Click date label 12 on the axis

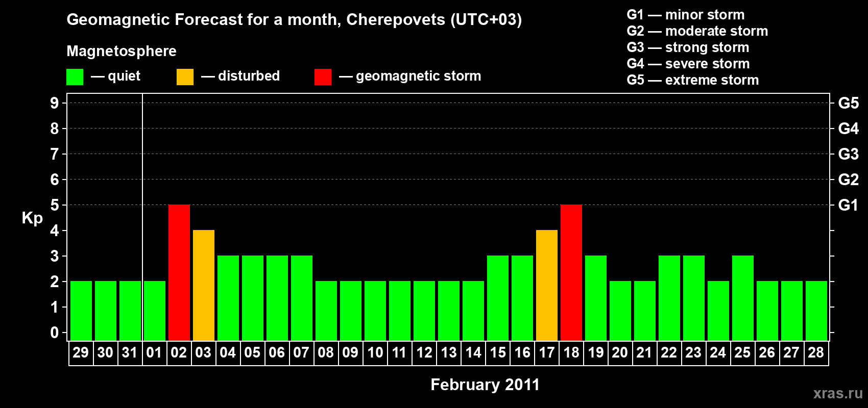point(424,353)
